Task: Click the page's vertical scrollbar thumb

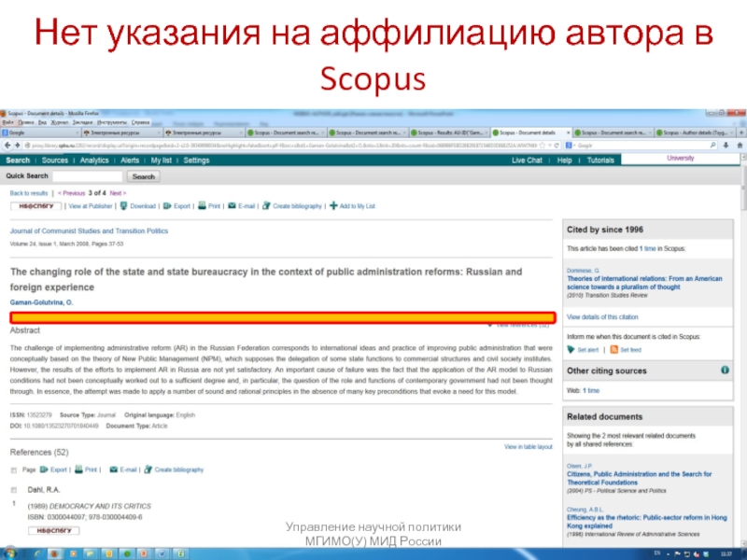Action: [x=743, y=189]
